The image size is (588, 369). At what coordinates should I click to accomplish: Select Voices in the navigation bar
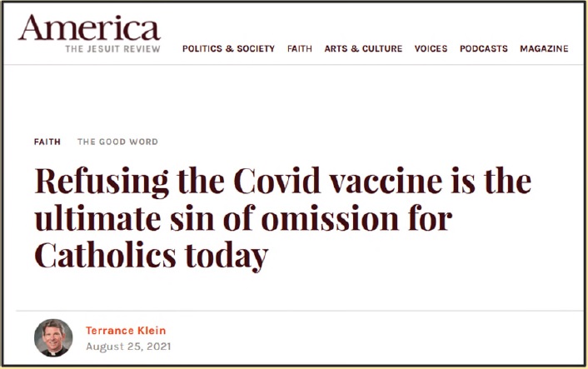[x=431, y=49]
